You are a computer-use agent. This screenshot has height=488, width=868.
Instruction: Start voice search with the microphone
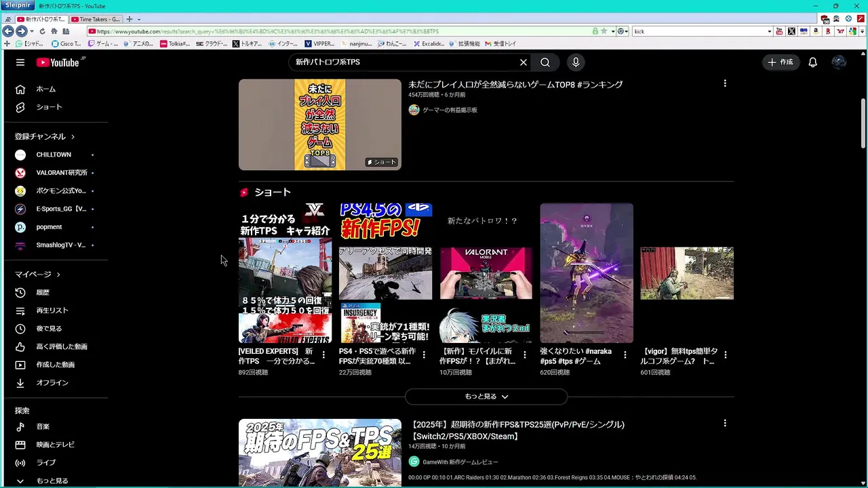[576, 62]
